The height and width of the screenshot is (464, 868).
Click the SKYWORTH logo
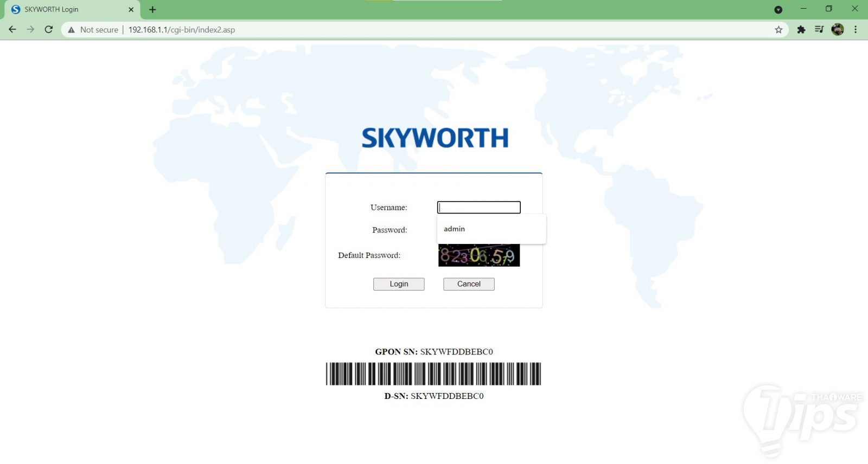click(435, 138)
